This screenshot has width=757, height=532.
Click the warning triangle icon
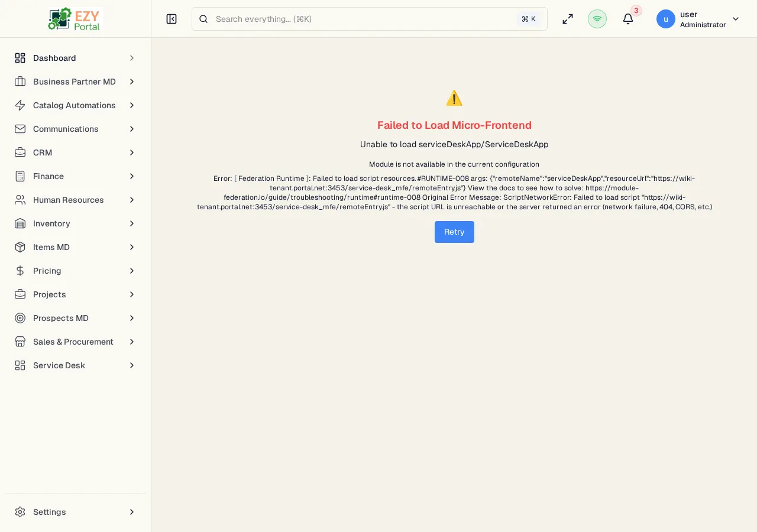point(454,98)
